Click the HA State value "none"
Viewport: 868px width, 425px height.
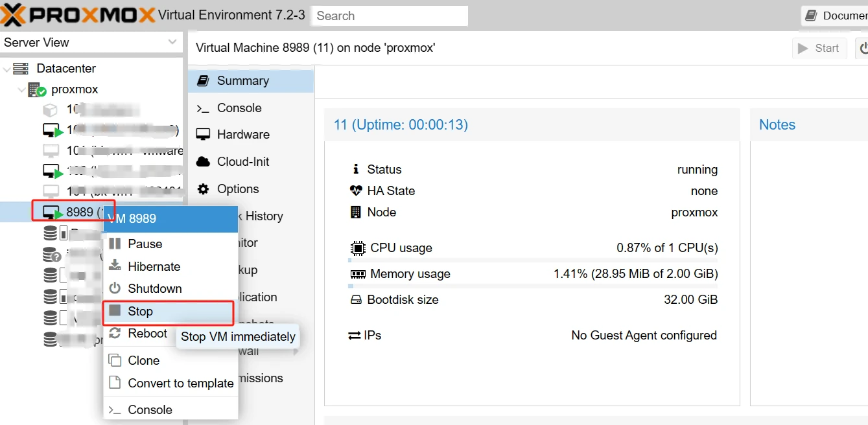point(704,191)
